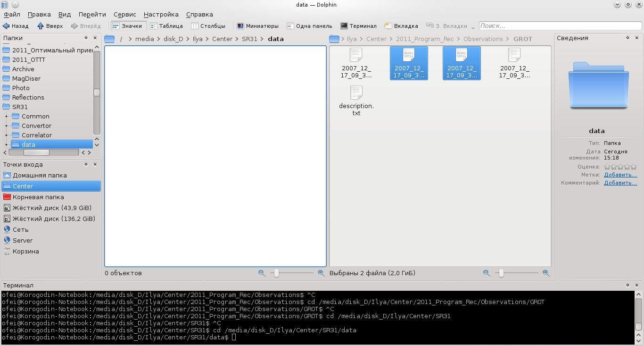Expand the Correlator folder tree node

tap(7, 135)
